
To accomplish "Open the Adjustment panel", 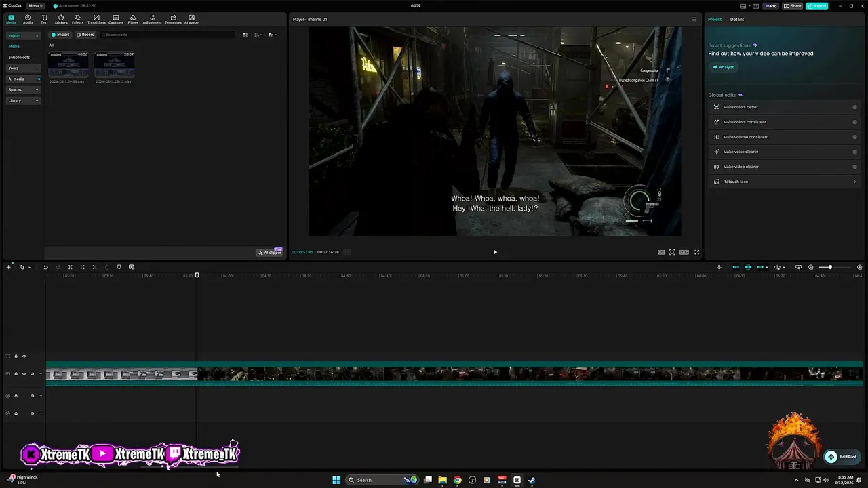I will (x=152, y=19).
